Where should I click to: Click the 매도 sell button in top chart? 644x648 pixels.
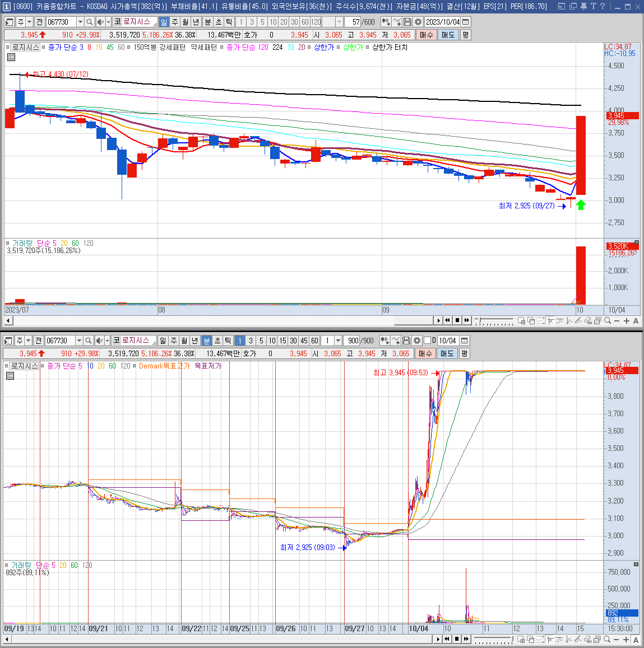click(x=448, y=35)
